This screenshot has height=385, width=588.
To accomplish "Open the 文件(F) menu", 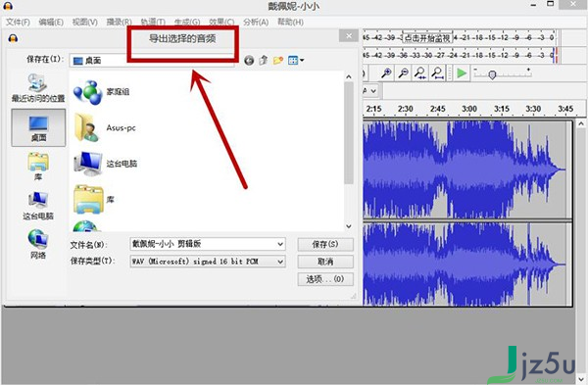I will 18,23.
